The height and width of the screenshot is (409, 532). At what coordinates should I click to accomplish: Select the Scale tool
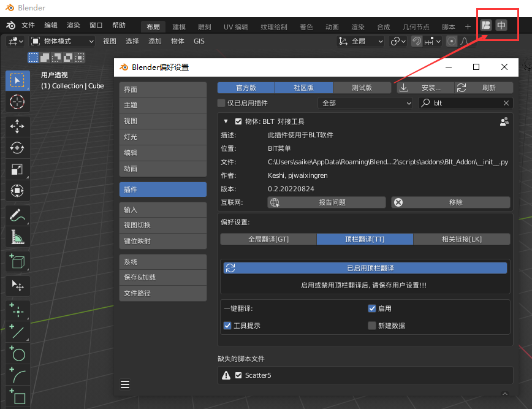pos(17,169)
